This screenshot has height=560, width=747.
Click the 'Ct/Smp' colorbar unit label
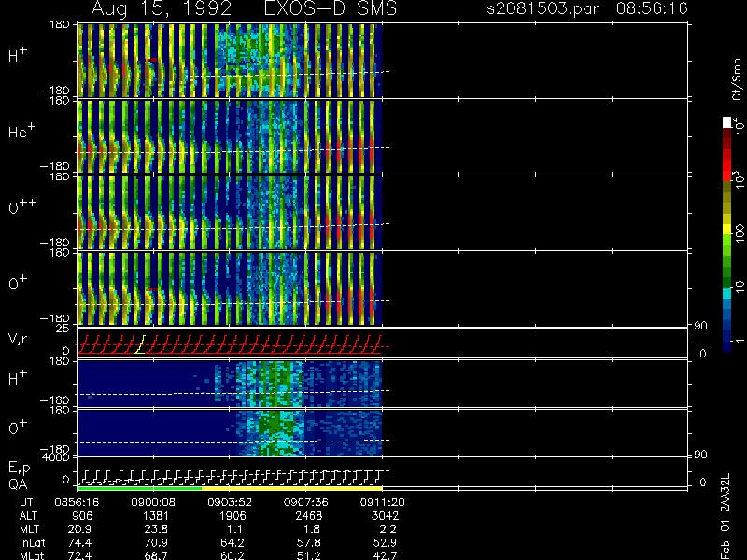coord(737,79)
